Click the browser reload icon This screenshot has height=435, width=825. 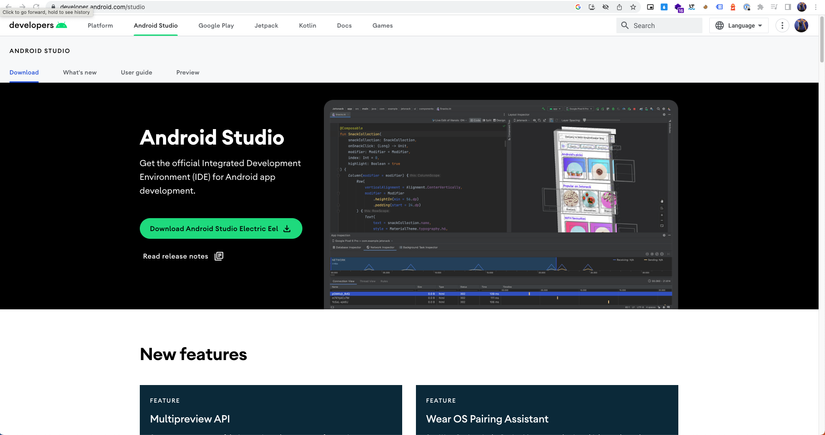click(36, 7)
